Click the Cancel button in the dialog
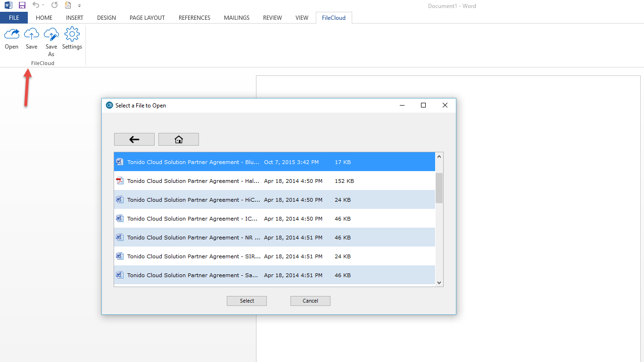 pos(310,301)
